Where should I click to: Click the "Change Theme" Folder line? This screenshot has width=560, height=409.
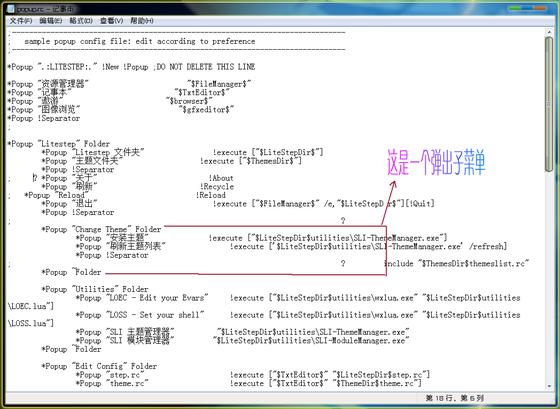[x=101, y=230]
